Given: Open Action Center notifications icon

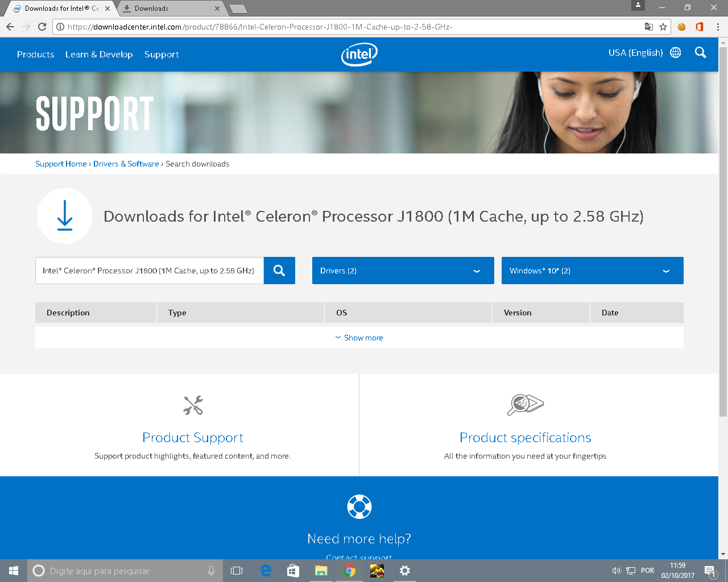Looking at the screenshot, I should [x=710, y=571].
